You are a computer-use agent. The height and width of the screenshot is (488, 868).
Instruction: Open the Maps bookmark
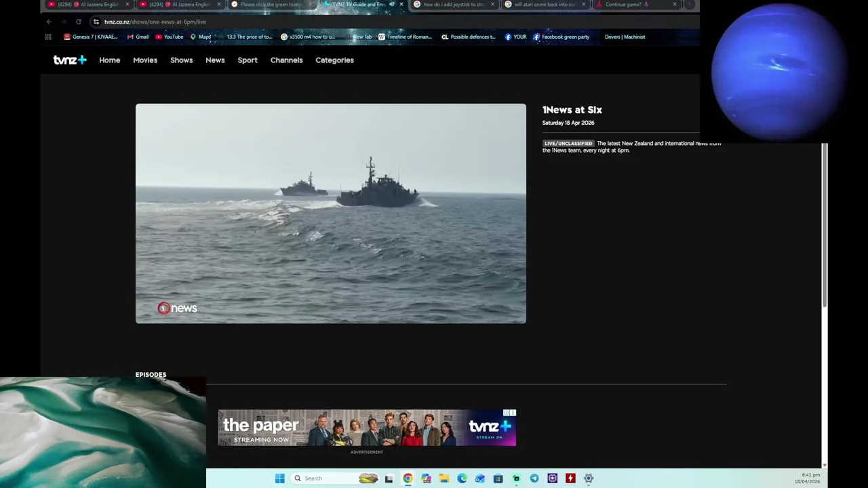pyautogui.click(x=201, y=37)
